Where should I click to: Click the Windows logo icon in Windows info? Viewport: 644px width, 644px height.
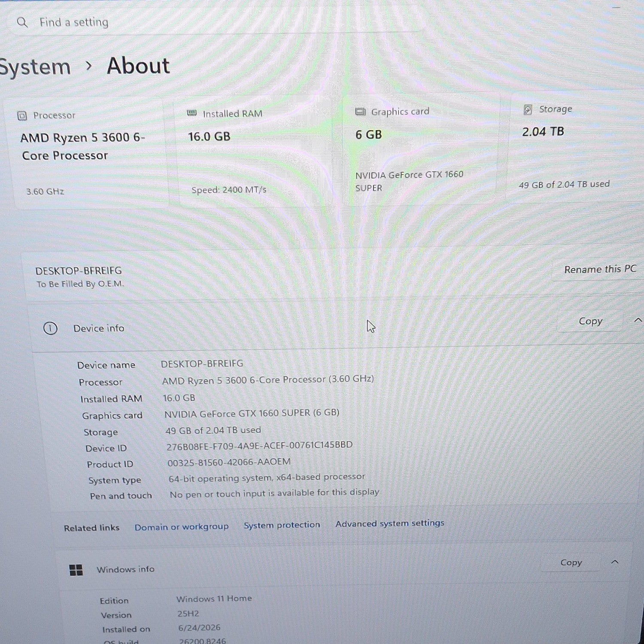coord(76,570)
